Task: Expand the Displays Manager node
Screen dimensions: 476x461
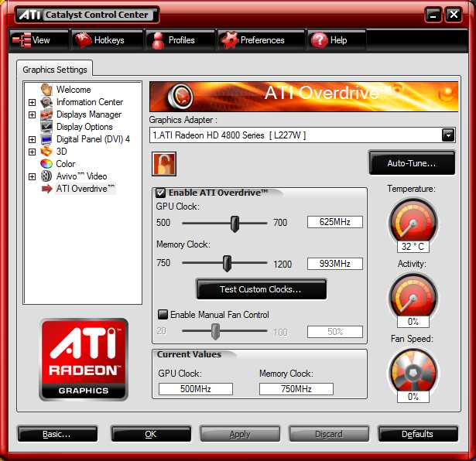Action: point(32,114)
